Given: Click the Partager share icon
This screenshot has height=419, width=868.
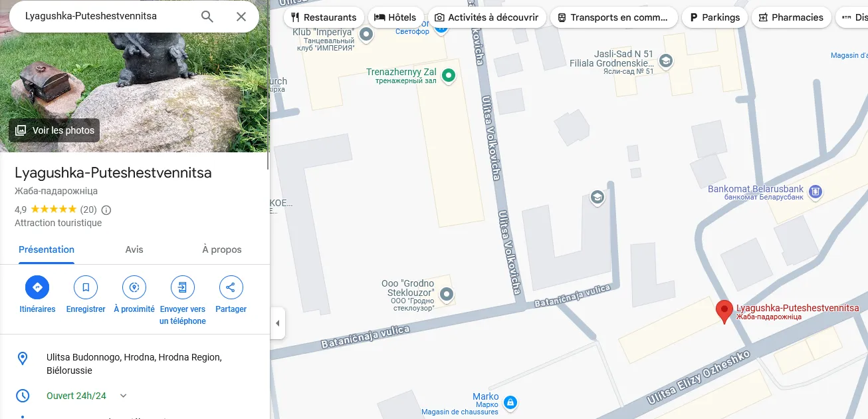Looking at the screenshot, I should [231, 287].
